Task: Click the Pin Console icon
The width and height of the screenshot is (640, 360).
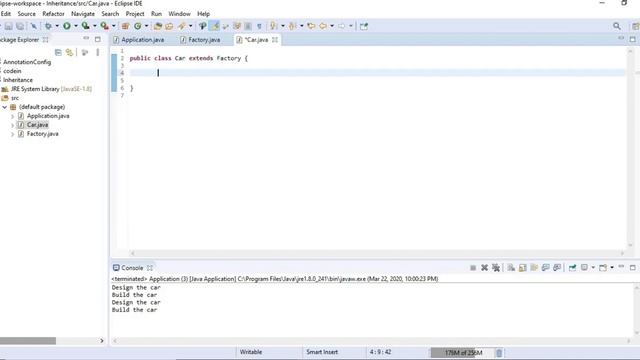Action: pos(572,268)
